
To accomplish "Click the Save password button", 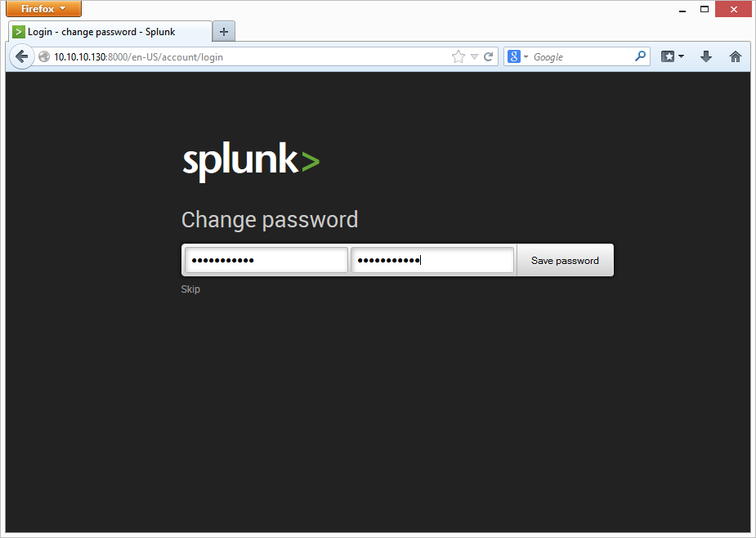I will click(x=565, y=261).
